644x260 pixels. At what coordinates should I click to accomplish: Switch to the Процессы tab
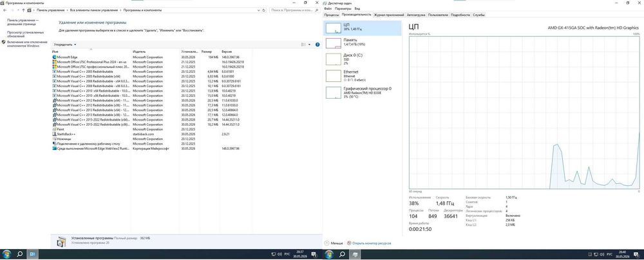click(x=332, y=15)
